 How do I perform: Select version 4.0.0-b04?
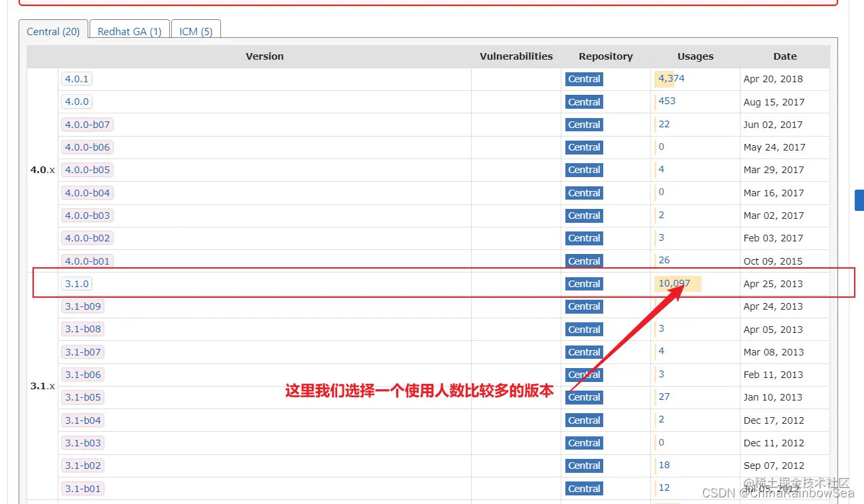pyautogui.click(x=87, y=193)
